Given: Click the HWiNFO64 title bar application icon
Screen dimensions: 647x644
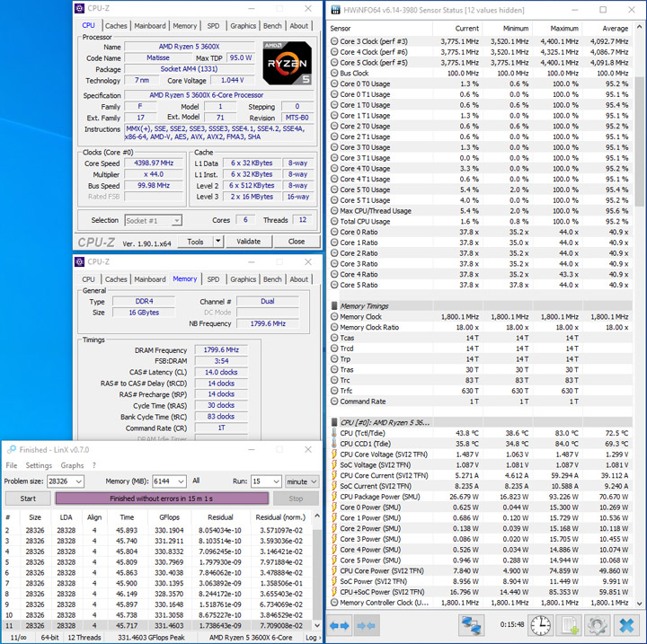Looking at the screenshot, I should pyautogui.click(x=336, y=10).
